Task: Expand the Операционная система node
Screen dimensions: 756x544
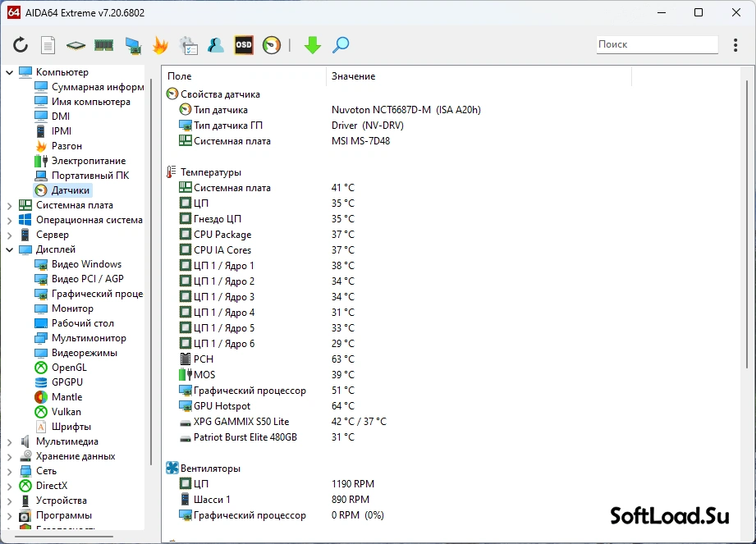Action: click(x=10, y=220)
